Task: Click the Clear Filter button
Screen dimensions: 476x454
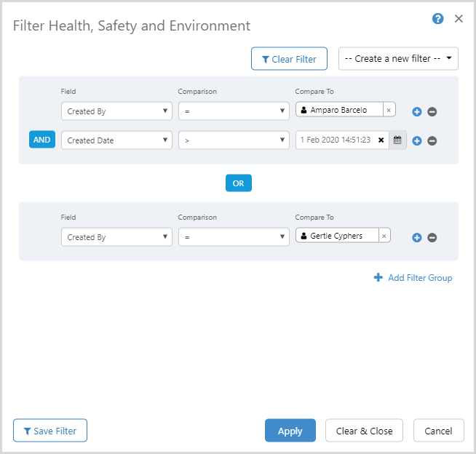Action: pyautogui.click(x=289, y=59)
